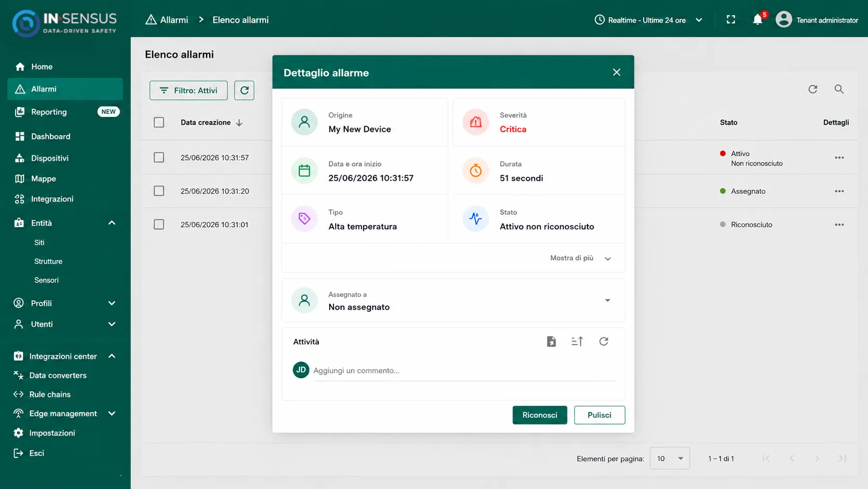Click the InSensus logo
This screenshot has height=489, width=868.
point(64,23)
